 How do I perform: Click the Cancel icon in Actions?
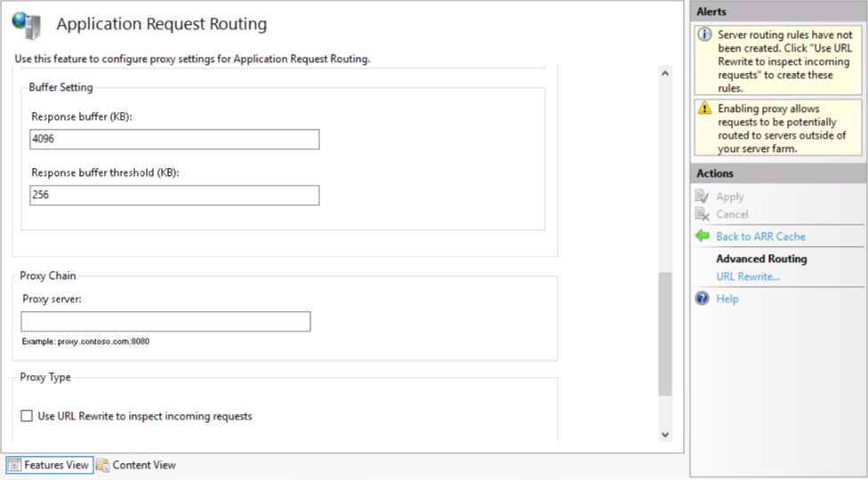coord(702,214)
